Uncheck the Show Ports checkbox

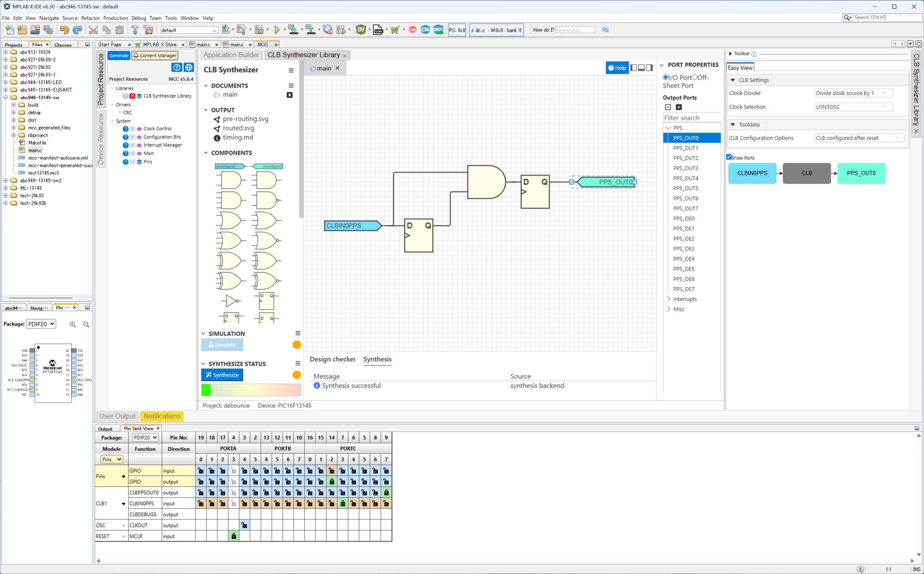pos(729,157)
